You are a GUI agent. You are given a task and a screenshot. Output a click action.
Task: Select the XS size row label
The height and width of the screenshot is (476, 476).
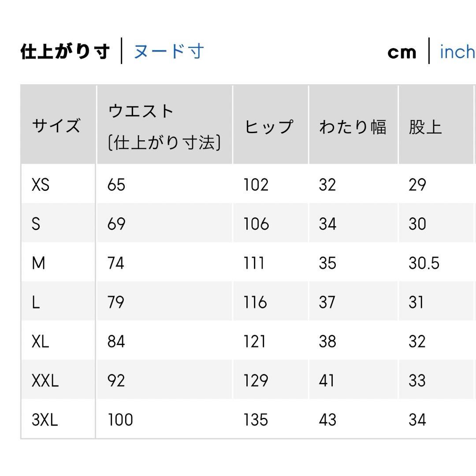pos(41,185)
